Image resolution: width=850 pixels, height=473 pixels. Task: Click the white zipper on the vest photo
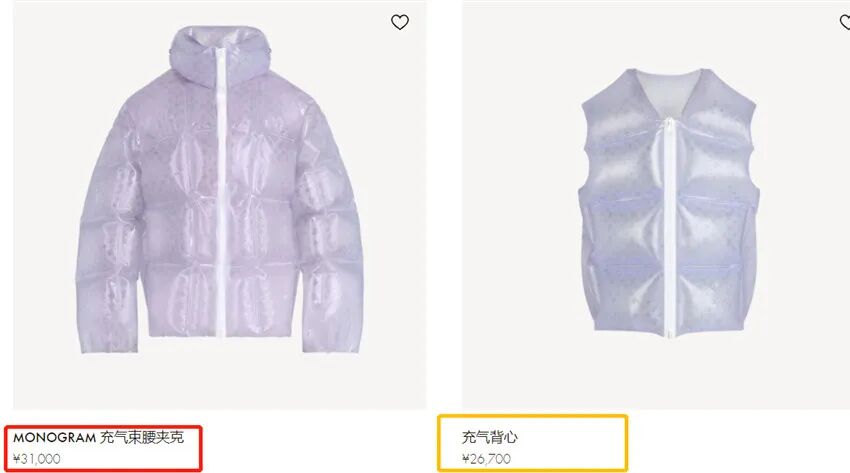pyautogui.click(x=670, y=228)
